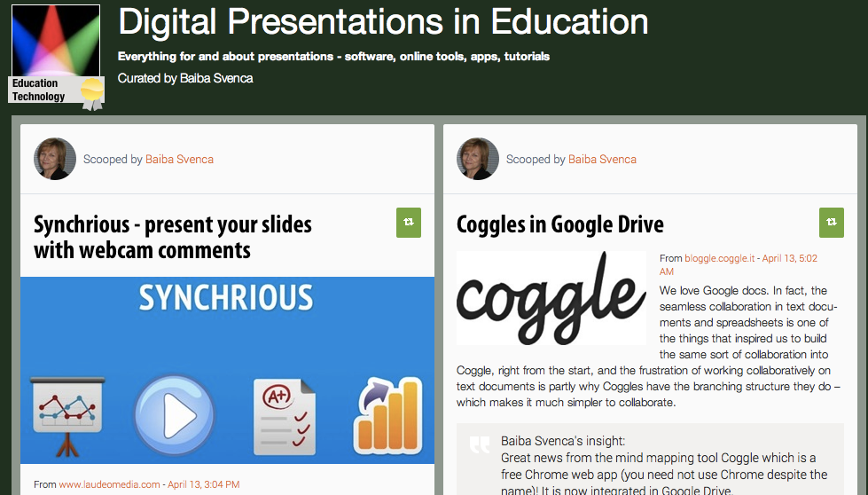Open the April 13, 5:02 AM timestamp
868x495 pixels.
click(x=739, y=264)
